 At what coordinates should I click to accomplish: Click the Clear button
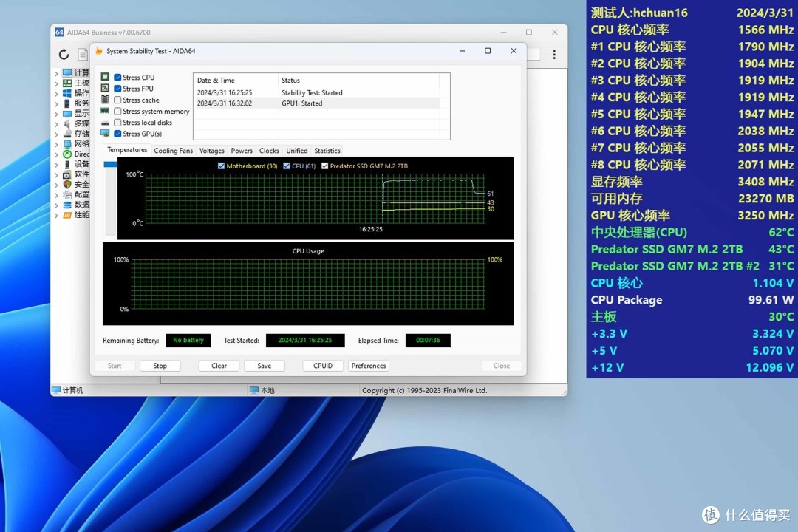[x=219, y=366]
